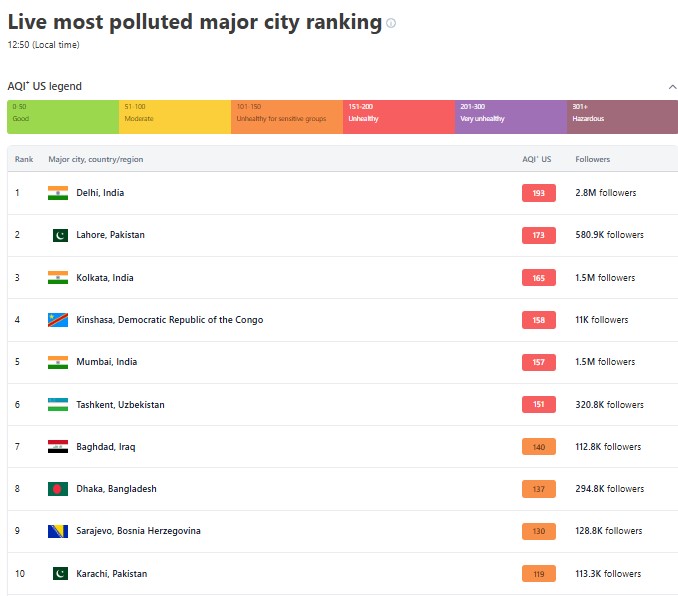The height and width of the screenshot is (596, 678).
Task: Open the Kolkata, India city link
Action: click(104, 278)
